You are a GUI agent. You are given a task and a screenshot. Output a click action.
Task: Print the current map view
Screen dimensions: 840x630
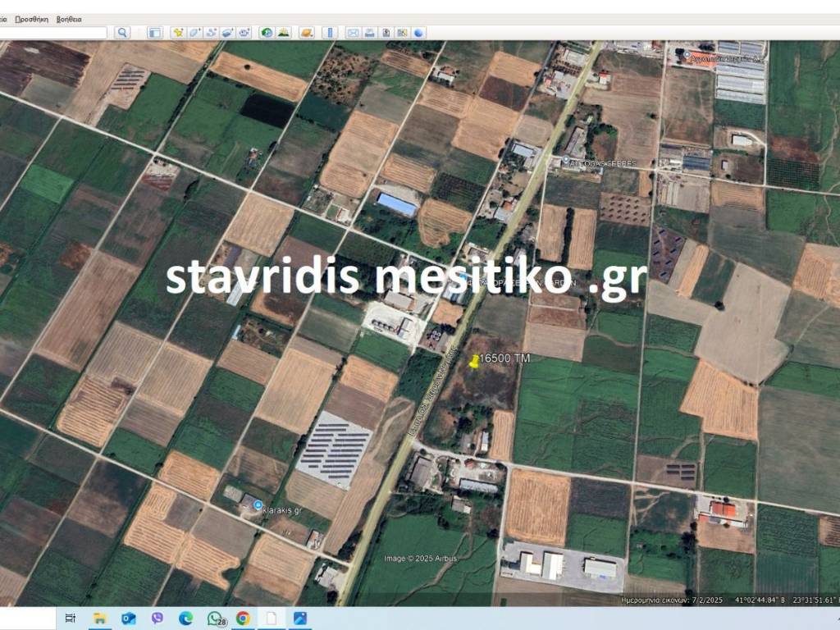point(370,33)
